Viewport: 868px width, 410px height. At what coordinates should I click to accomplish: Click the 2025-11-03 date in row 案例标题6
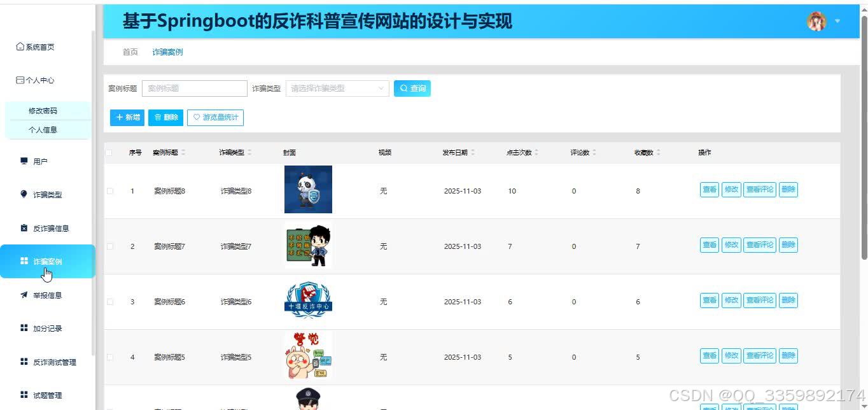pos(463,302)
